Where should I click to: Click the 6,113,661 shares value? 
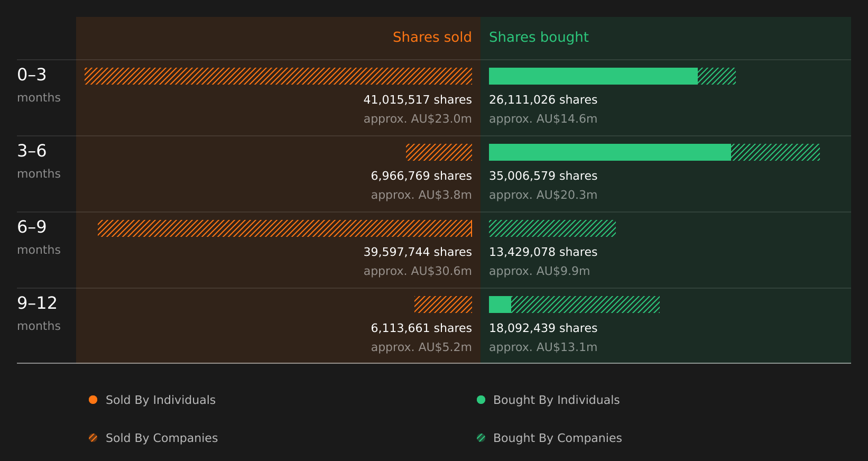(x=421, y=328)
